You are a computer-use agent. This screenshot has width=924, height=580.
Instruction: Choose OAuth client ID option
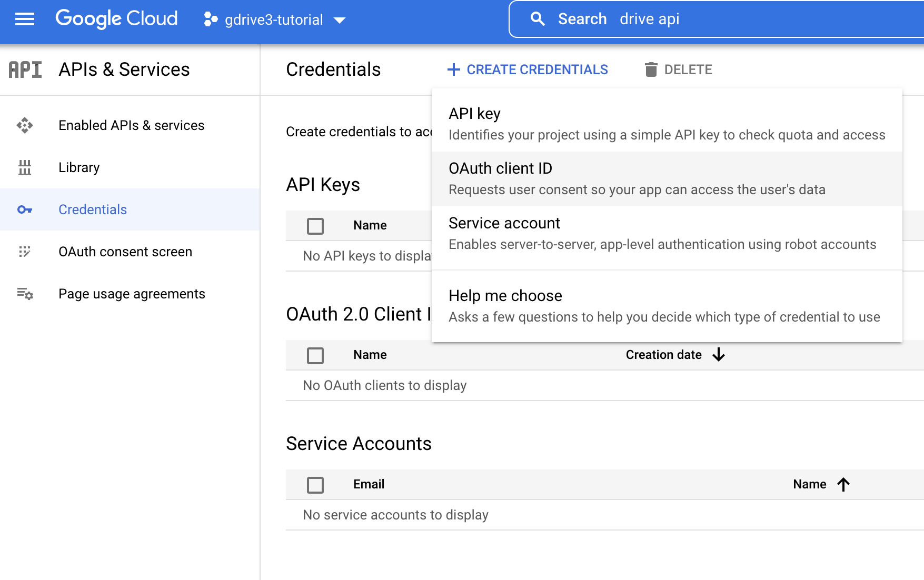coord(667,179)
